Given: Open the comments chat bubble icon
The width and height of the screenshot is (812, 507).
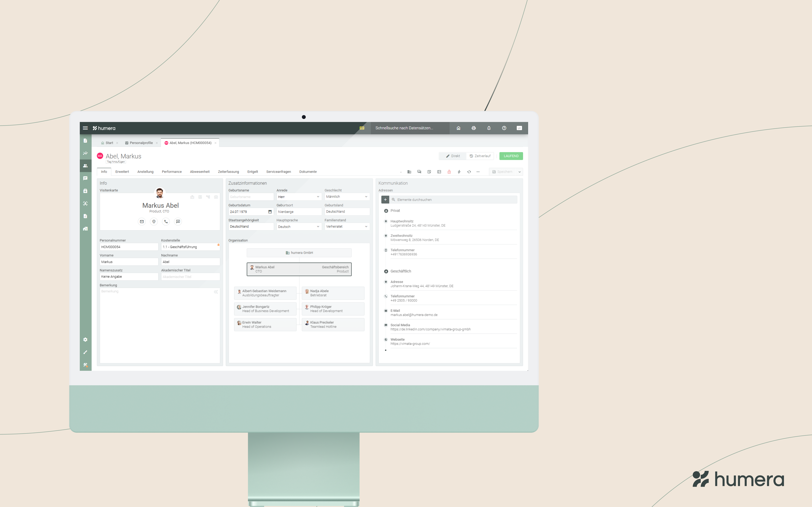Looking at the screenshot, I should 419,172.
